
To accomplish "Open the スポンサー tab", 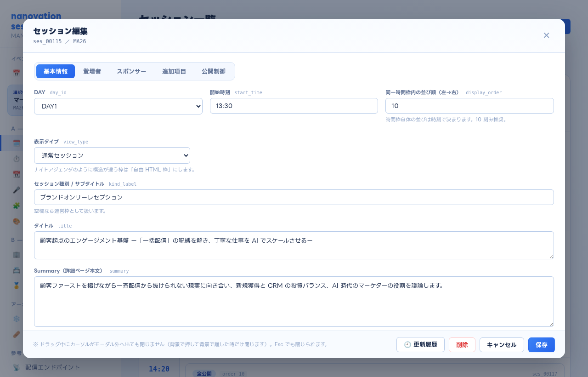I will [131, 71].
